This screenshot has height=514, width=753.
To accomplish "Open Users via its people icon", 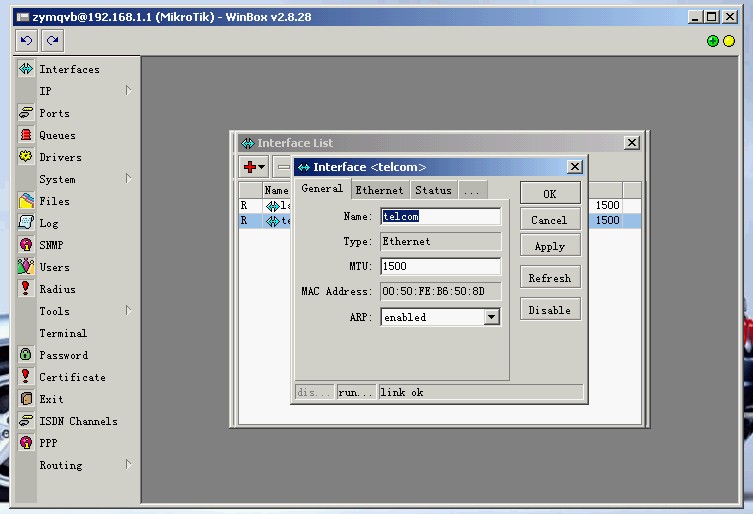I will click(26, 266).
